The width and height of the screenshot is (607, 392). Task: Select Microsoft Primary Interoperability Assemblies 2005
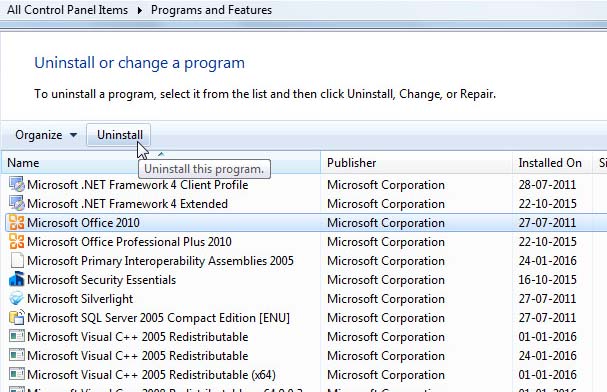click(160, 261)
